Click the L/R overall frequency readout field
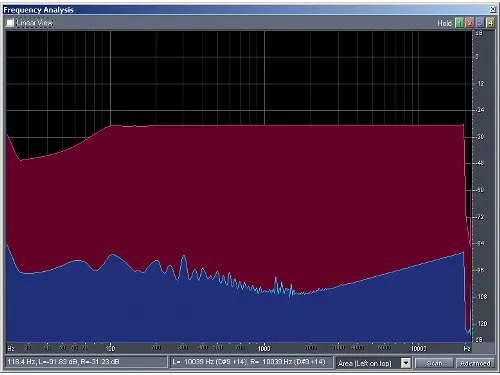This screenshot has width=500, height=375. click(x=252, y=362)
